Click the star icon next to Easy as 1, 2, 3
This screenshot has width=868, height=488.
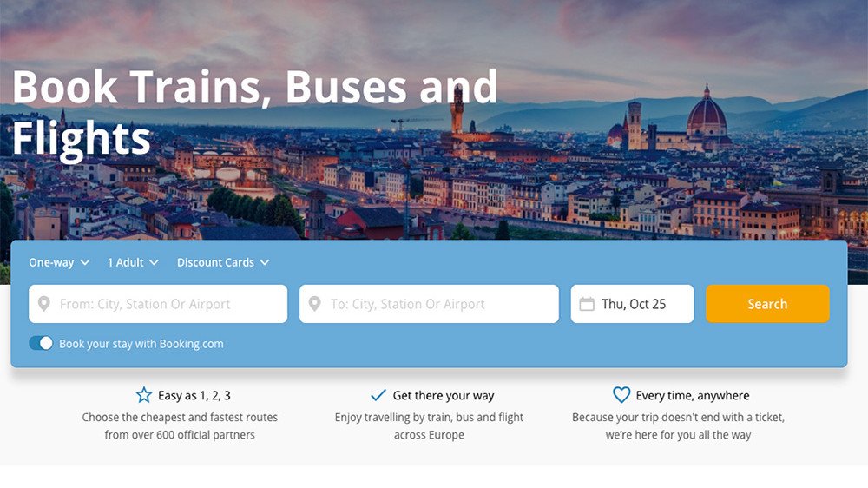click(x=143, y=395)
